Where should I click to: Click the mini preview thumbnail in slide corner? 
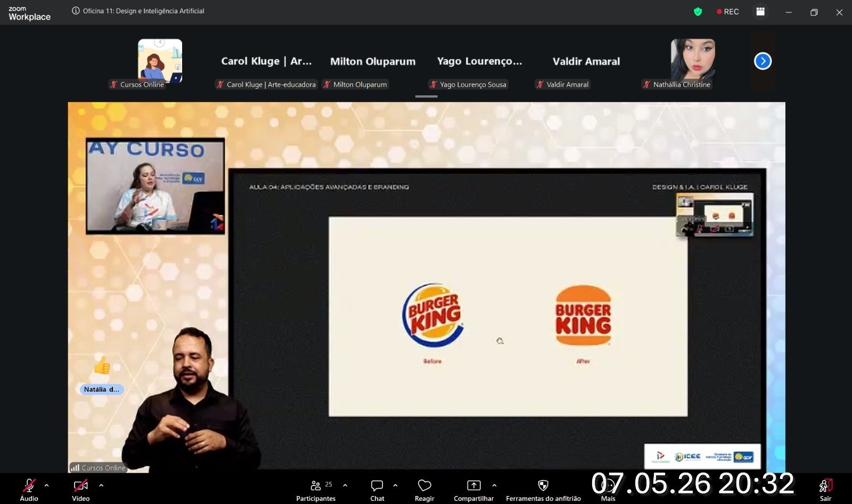point(715,215)
